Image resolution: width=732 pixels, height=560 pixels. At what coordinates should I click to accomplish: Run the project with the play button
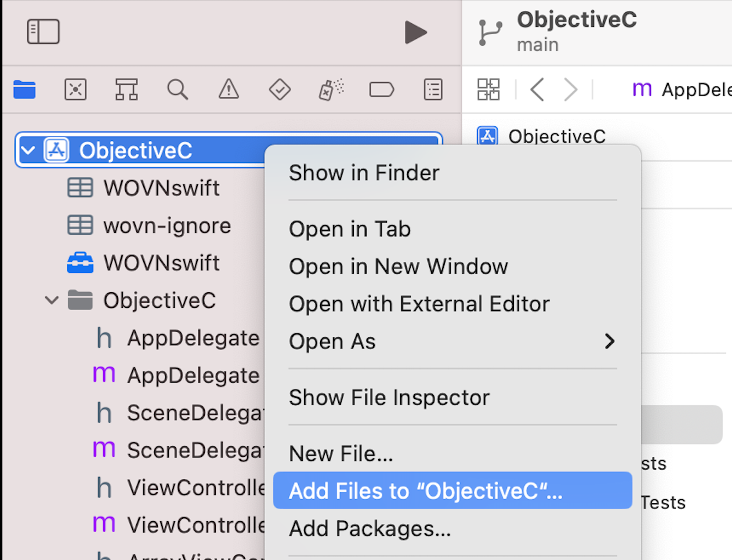pos(416,32)
